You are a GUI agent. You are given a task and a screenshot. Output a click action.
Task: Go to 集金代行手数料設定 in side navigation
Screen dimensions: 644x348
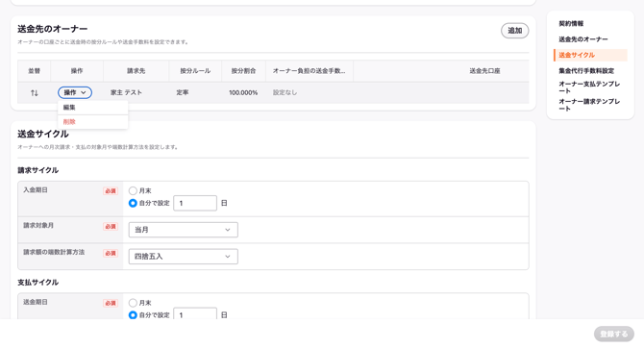click(586, 71)
